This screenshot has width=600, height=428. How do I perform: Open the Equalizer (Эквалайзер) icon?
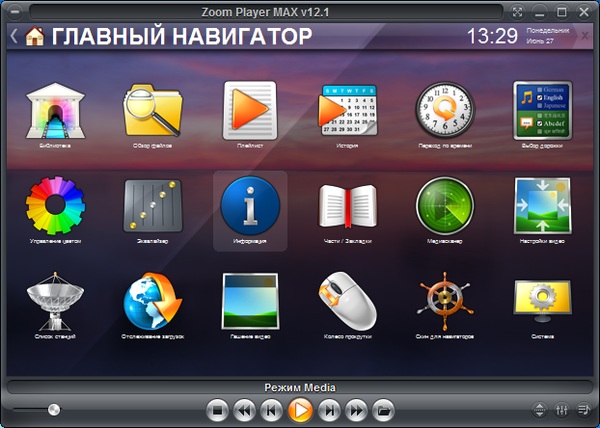point(152,205)
